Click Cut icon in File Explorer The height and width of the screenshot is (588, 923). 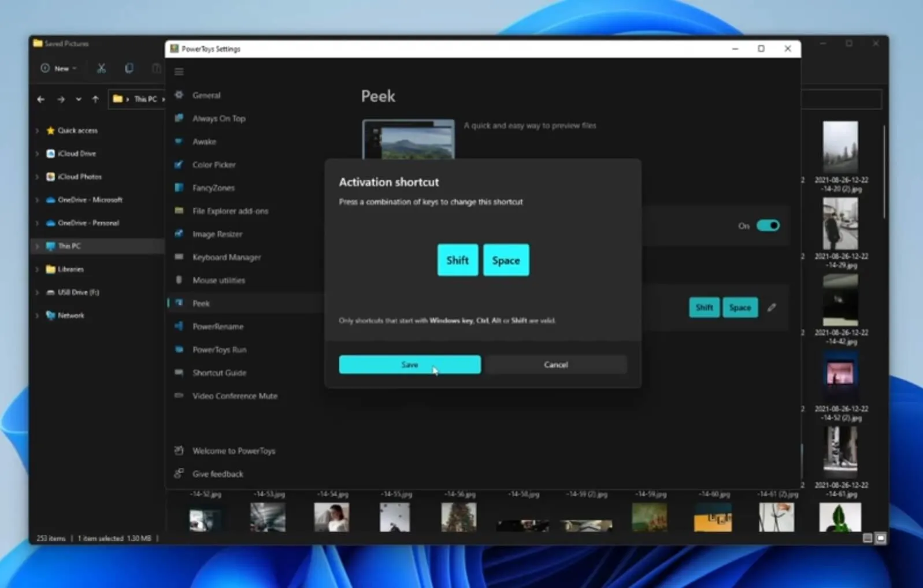(x=101, y=68)
